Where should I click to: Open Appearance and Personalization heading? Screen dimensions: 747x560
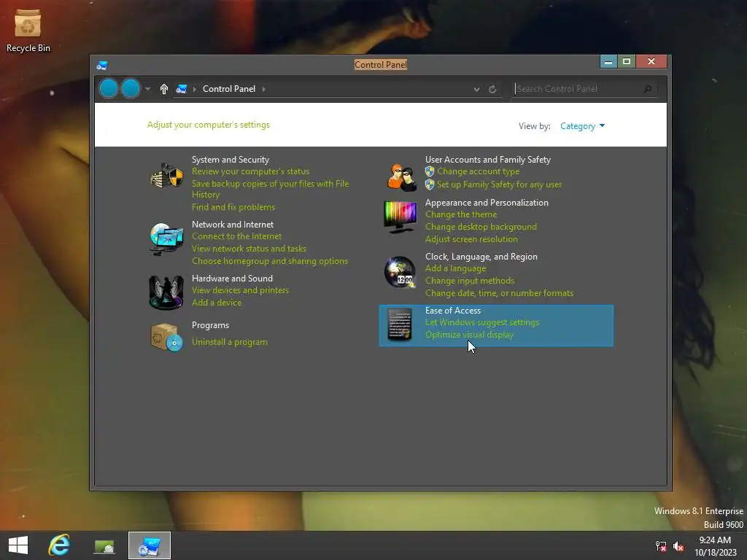(x=487, y=203)
